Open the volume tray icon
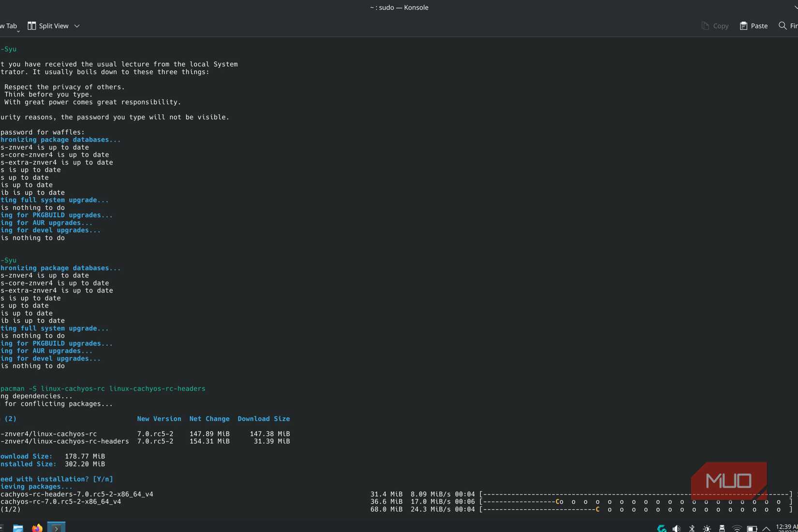This screenshot has width=798, height=532. [x=677, y=529]
